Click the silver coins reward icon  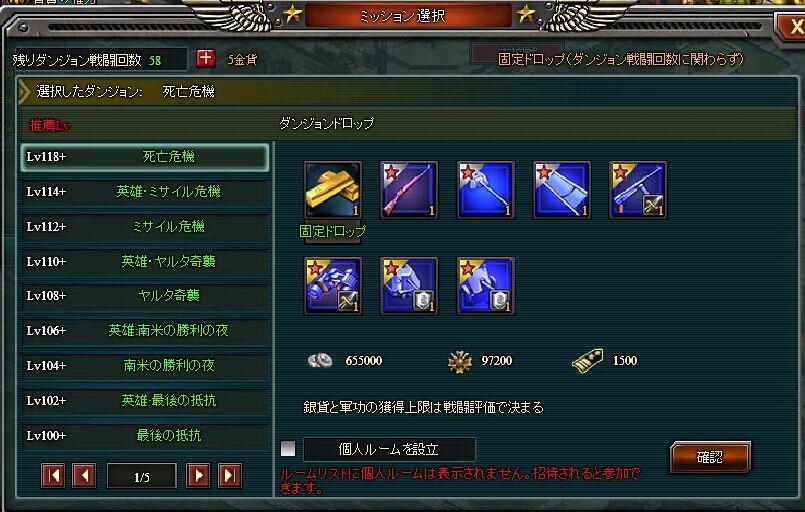click(320, 361)
